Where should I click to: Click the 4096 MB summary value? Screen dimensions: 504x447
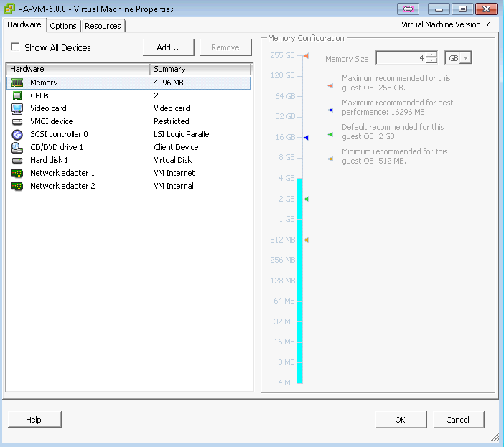(169, 83)
